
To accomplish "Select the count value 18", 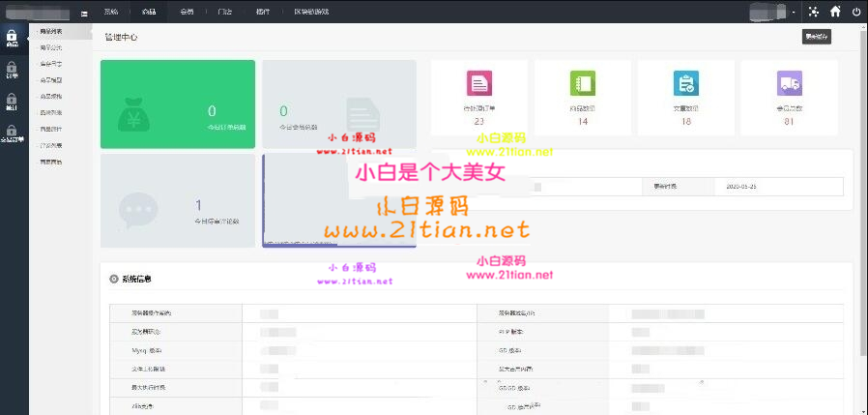I will (x=686, y=121).
